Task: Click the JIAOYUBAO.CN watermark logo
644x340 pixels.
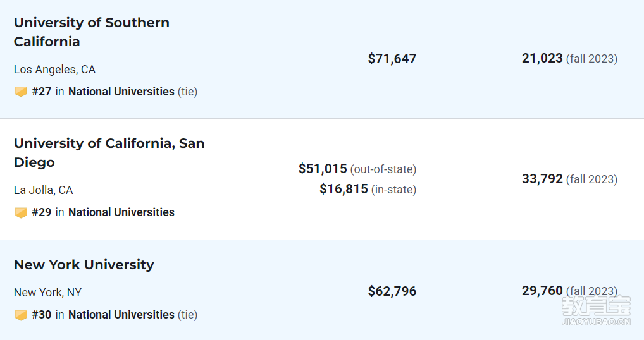Action: coord(596,311)
